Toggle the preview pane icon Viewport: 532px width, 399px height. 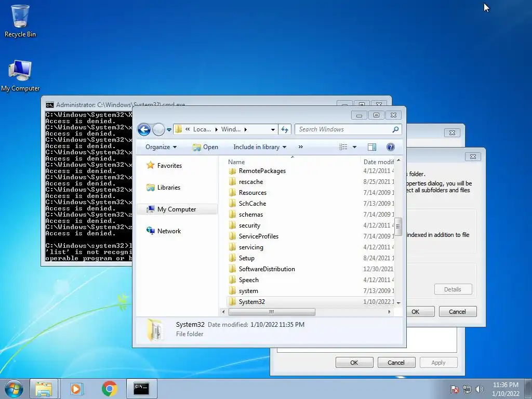tap(372, 147)
